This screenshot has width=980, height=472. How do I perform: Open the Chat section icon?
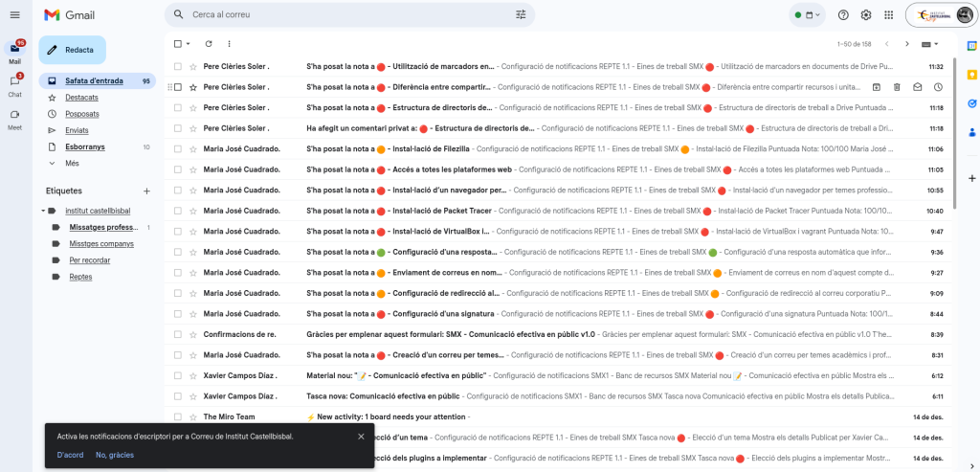coord(15,81)
